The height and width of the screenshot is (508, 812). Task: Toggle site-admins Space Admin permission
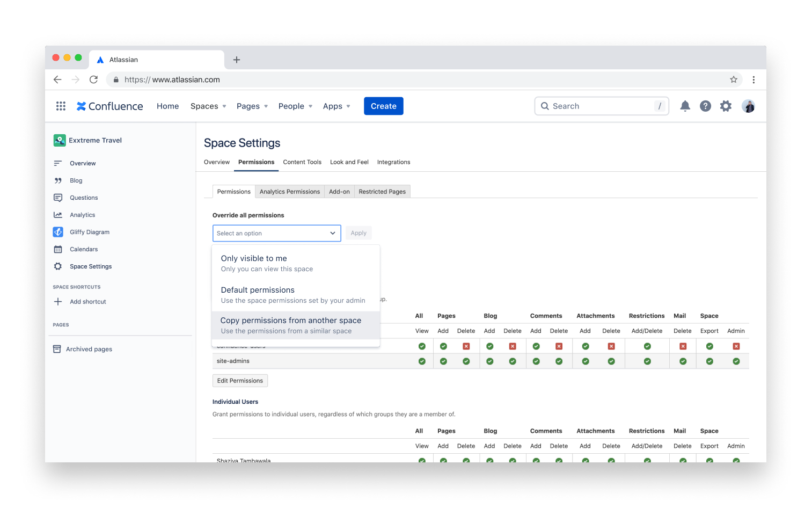coord(736,361)
